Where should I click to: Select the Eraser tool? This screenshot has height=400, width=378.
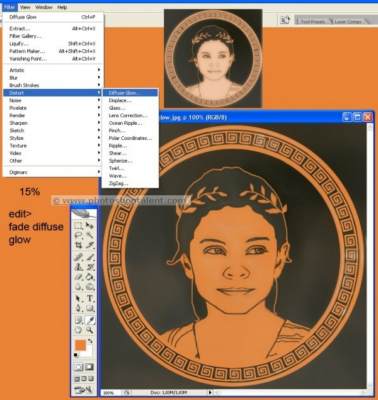[79, 277]
